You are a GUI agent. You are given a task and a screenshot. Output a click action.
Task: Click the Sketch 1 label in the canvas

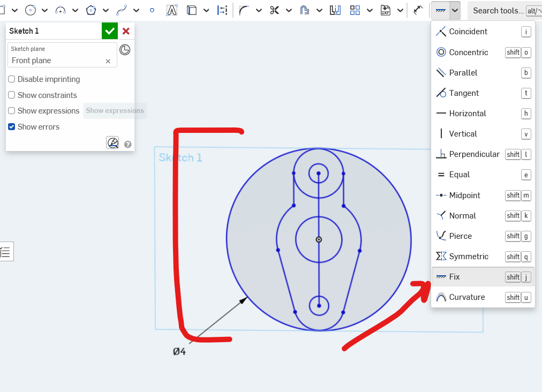click(180, 157)
